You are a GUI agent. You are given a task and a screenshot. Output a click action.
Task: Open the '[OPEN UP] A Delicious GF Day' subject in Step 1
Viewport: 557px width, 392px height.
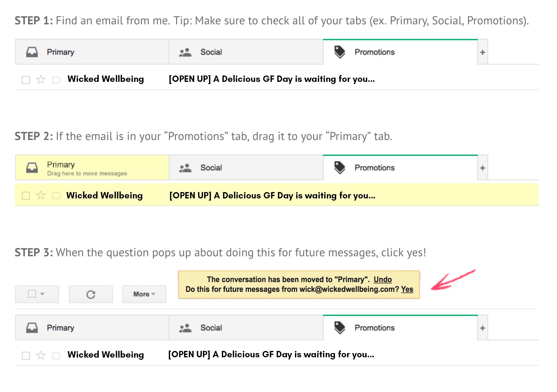point(272,79)
